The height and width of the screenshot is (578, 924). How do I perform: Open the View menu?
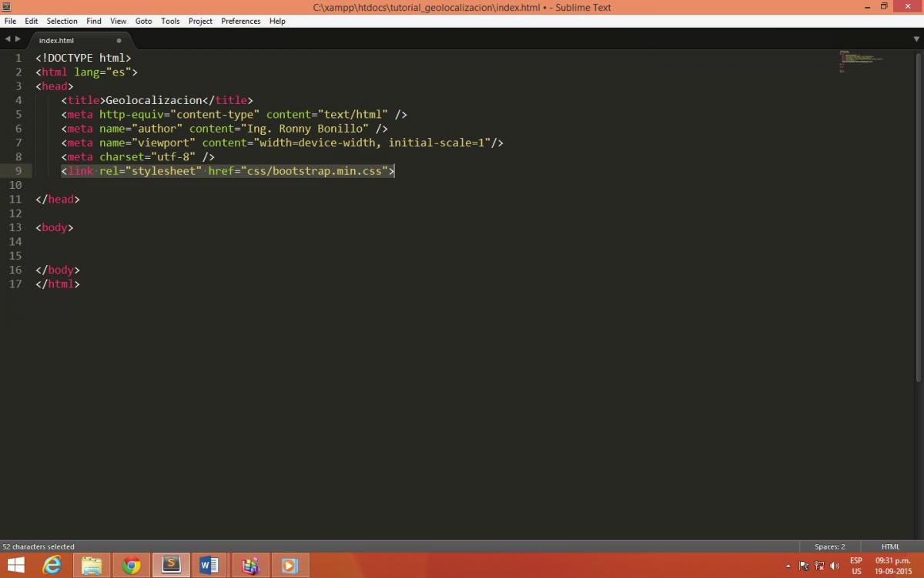click(119, 21)
